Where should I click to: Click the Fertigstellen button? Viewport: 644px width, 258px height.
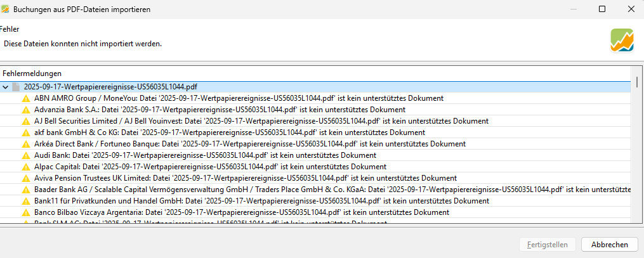tap(548, 244)
